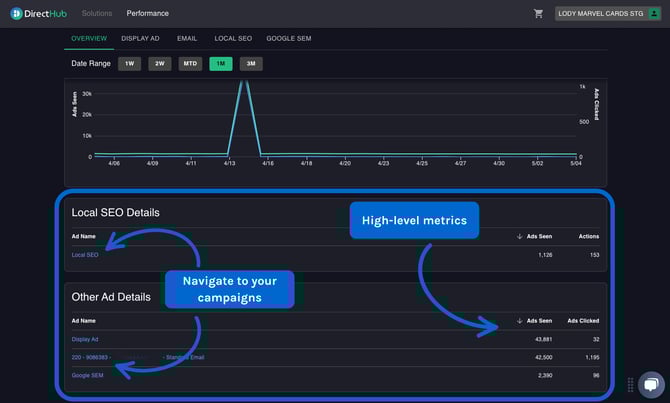Click the 2,390 ads seen value

[545, 375]
